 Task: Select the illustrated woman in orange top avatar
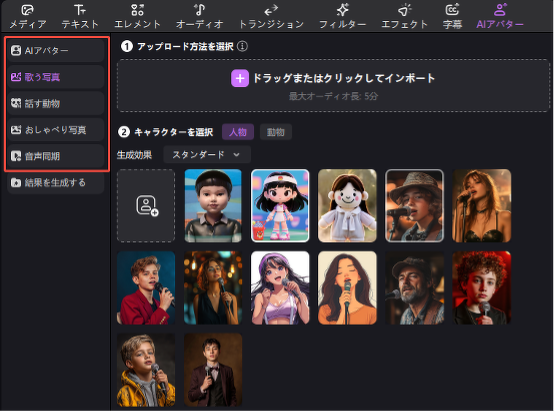347,288
